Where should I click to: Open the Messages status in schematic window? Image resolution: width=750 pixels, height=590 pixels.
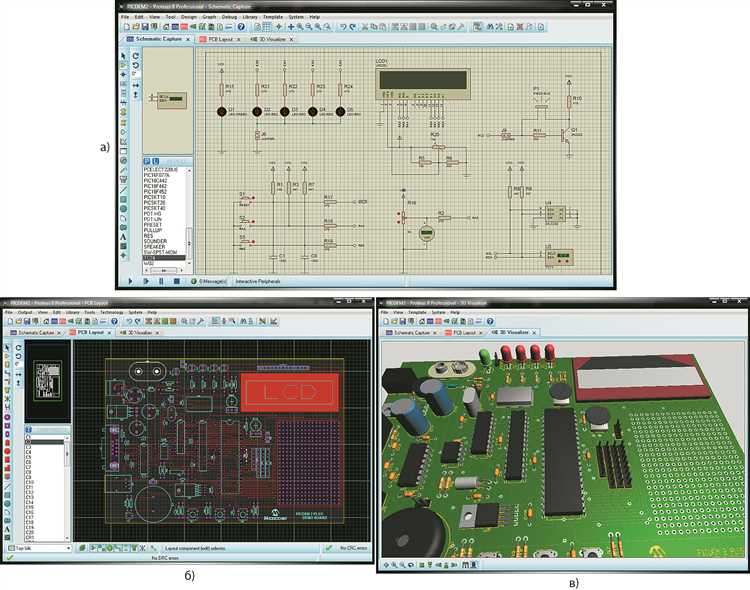(209, 281)
